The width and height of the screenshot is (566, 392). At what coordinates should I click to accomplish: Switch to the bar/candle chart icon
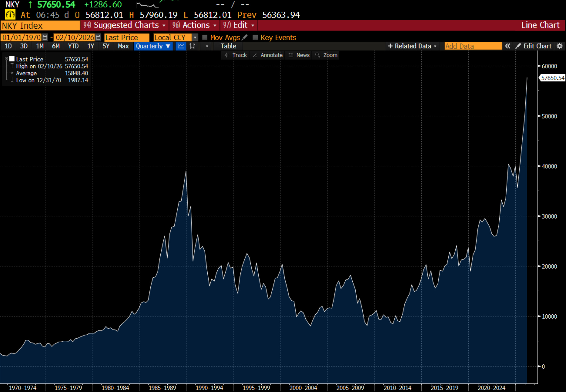tap(192, 46)
